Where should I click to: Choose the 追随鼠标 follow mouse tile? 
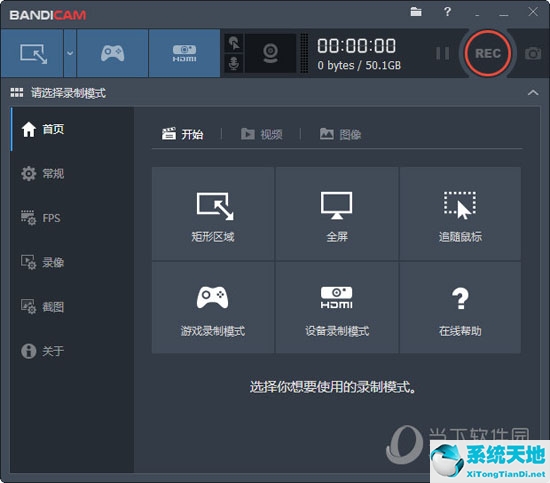460,214
